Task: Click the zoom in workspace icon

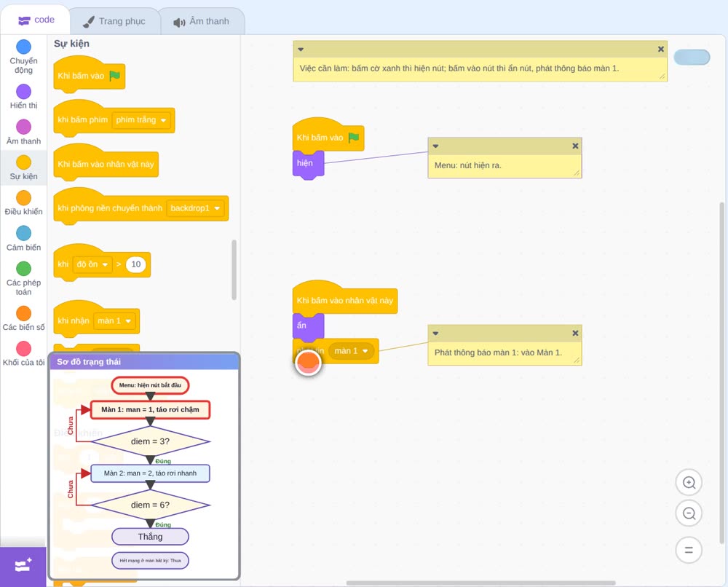Action: pyautogui.click(x=689, y=483)
